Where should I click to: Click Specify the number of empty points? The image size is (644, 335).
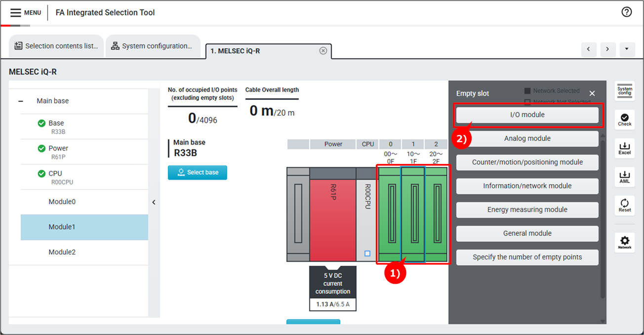527,257
